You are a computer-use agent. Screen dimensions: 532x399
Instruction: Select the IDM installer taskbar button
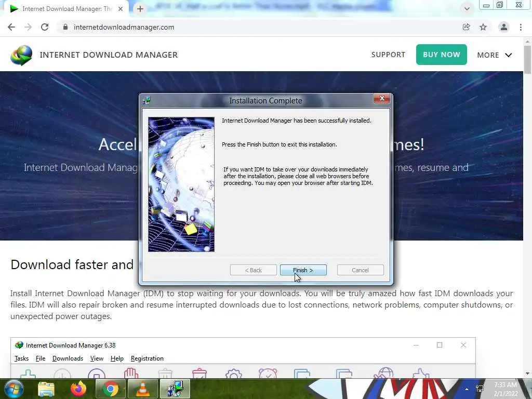coord(175,389)
